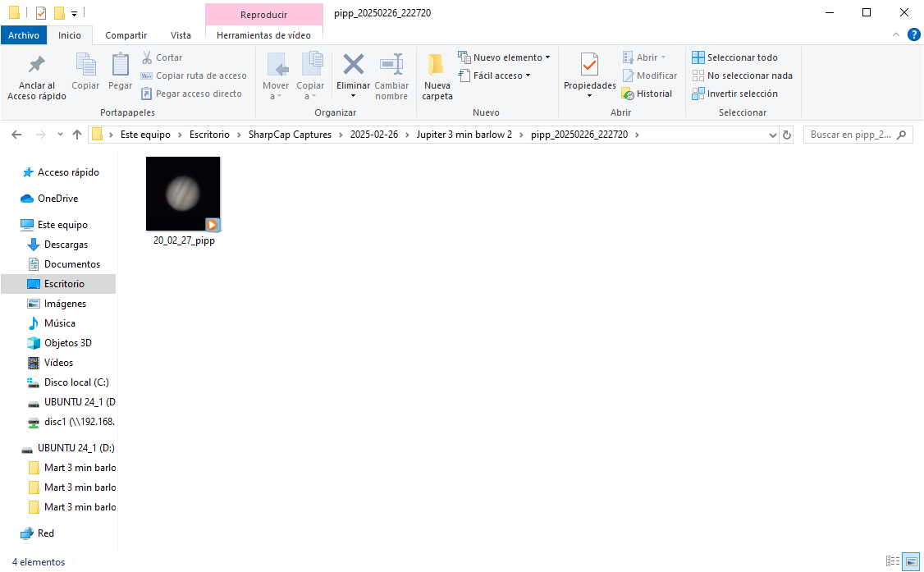
Task: Click new folder icon in title bar
Action: (59, 12)
